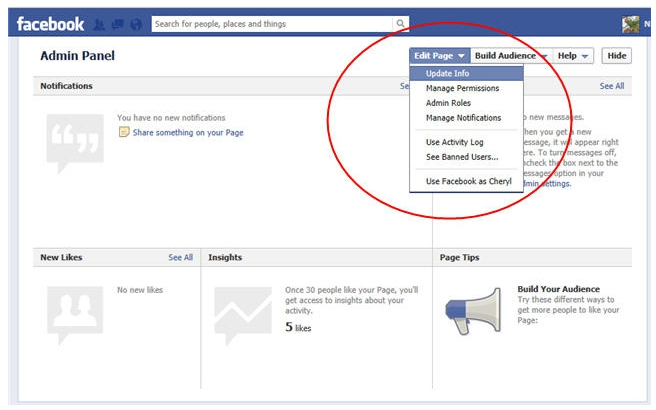
Task: Click See All in Messages section
Action: pos(612,86)
